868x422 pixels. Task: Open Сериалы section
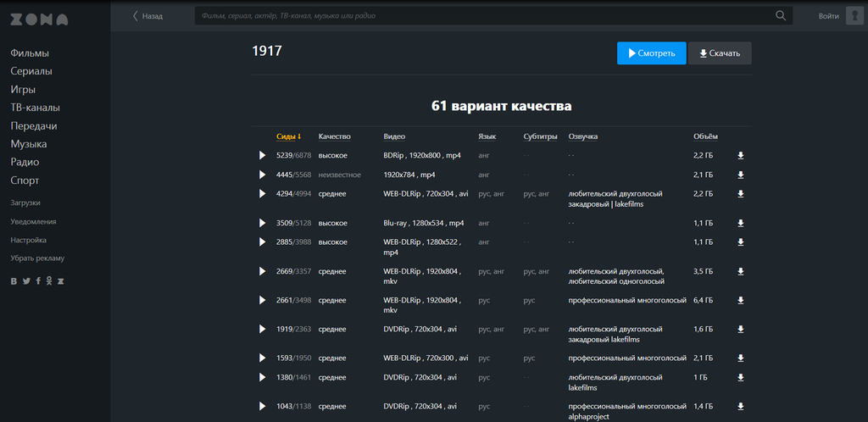tap(31, 71)
